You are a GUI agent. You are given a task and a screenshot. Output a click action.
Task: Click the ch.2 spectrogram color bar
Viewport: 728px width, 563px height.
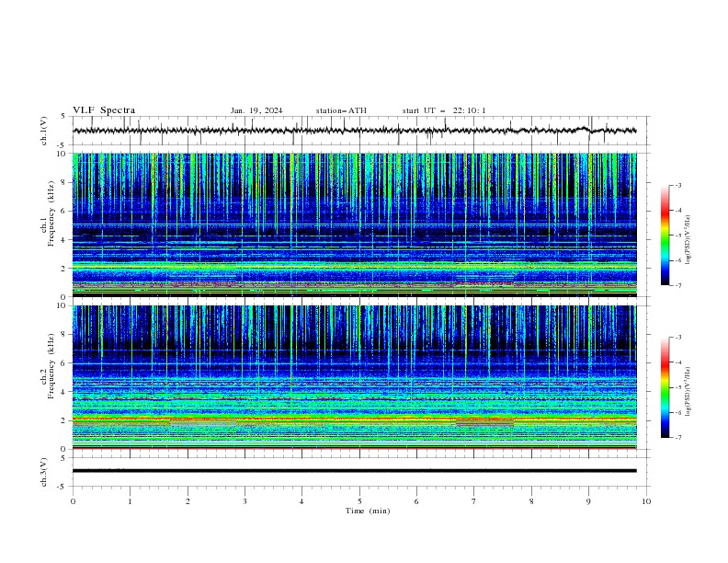pyautogui.click(x=665, y=387)
